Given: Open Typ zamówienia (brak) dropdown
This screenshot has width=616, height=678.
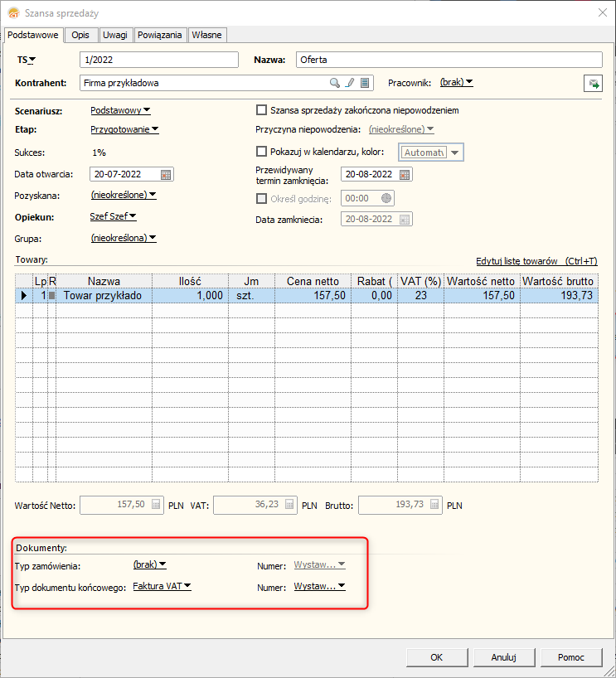Looking at the screenshot, I should (150, 564).
